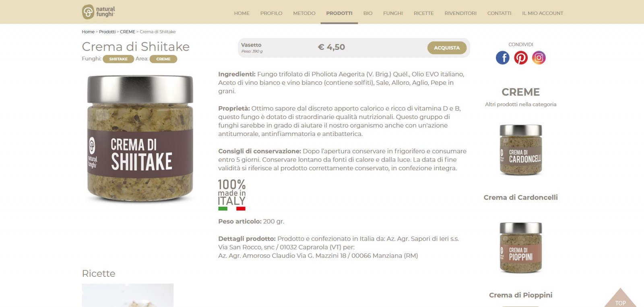Open the Crema di Cardoncelli jar image
The height and width of the screenshot is (307, 644).
pyautogui.click(x=521, y=150)
